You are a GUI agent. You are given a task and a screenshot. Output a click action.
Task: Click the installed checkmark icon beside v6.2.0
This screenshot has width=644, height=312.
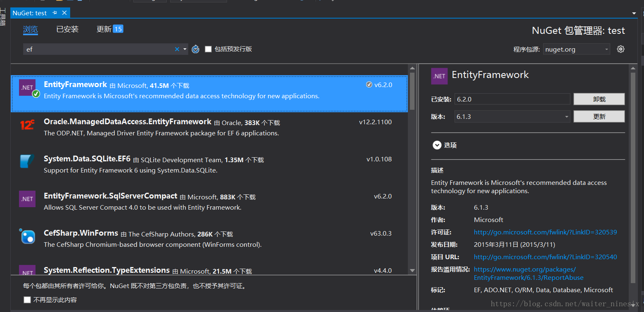tap(369, 85)
